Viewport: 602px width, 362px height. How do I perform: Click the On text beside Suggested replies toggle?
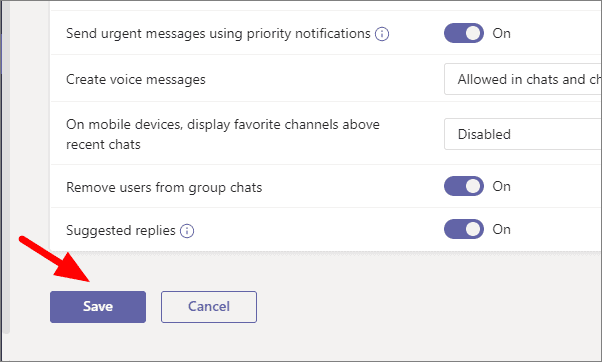pos(501,229)
